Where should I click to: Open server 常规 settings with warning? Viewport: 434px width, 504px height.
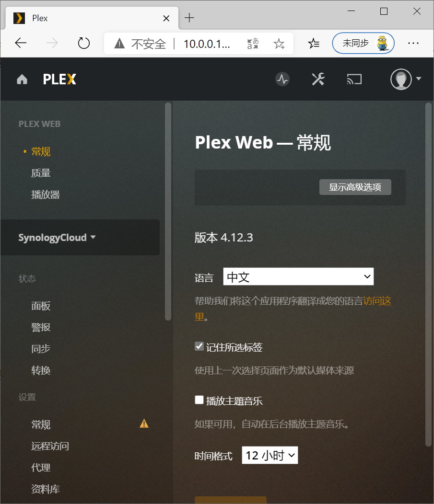tap(41, 424)
